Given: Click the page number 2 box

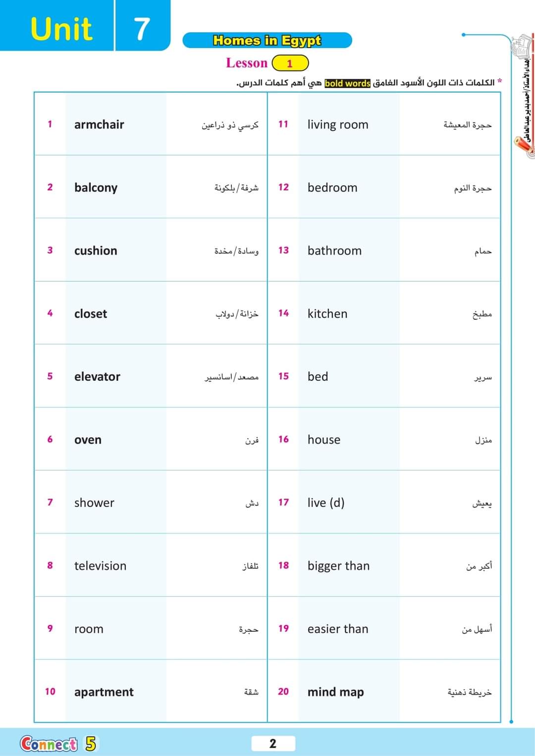Looking at the screenshot, I should tap(273, 744).
